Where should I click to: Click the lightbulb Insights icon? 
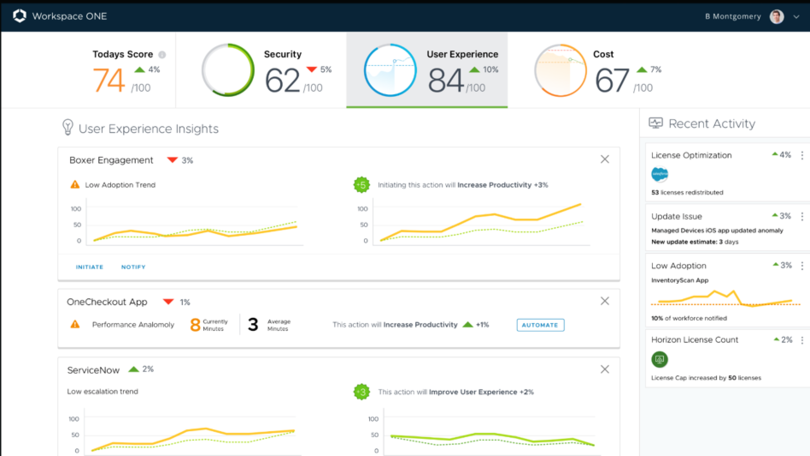click(x=68, y=127)
